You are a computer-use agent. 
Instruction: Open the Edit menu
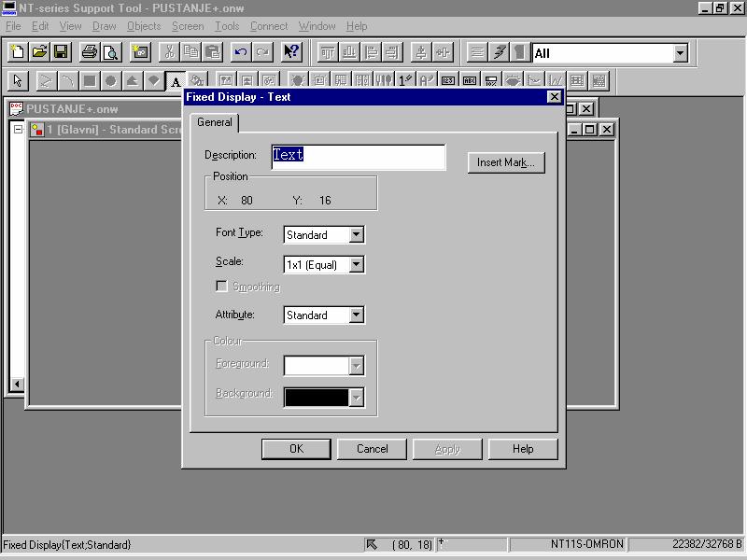(40, 26)
